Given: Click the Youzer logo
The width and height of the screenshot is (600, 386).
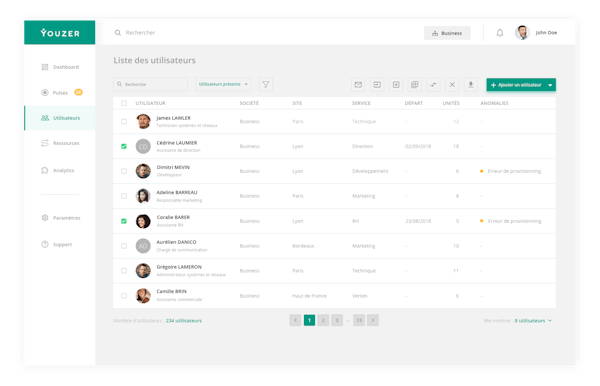Looking at the screenshot, I should (x=60, y=33).
